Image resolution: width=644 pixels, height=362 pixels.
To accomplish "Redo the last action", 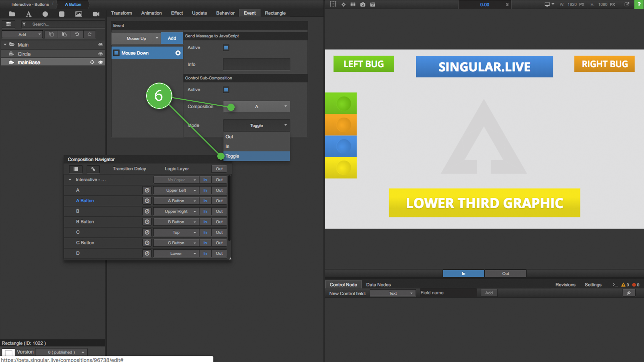I will 90,34.
